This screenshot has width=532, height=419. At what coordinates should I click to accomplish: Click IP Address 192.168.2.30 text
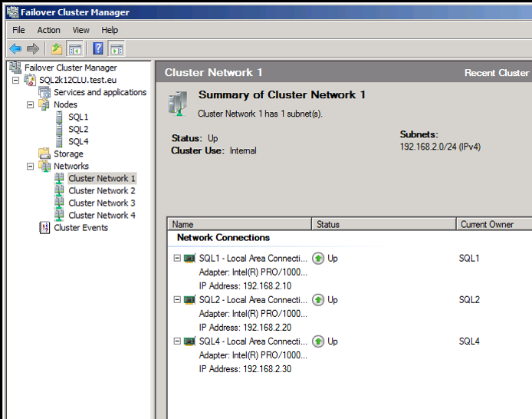click(245, 369)
